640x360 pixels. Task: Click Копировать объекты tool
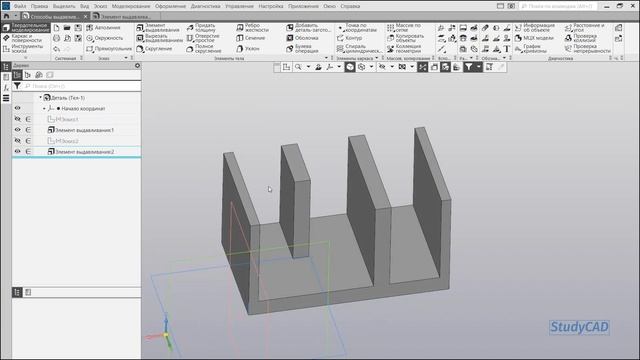click(x=406, y=38)
